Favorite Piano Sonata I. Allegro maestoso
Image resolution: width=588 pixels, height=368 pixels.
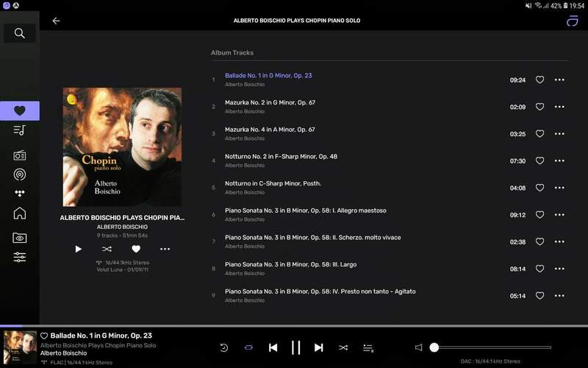[539, 215]
